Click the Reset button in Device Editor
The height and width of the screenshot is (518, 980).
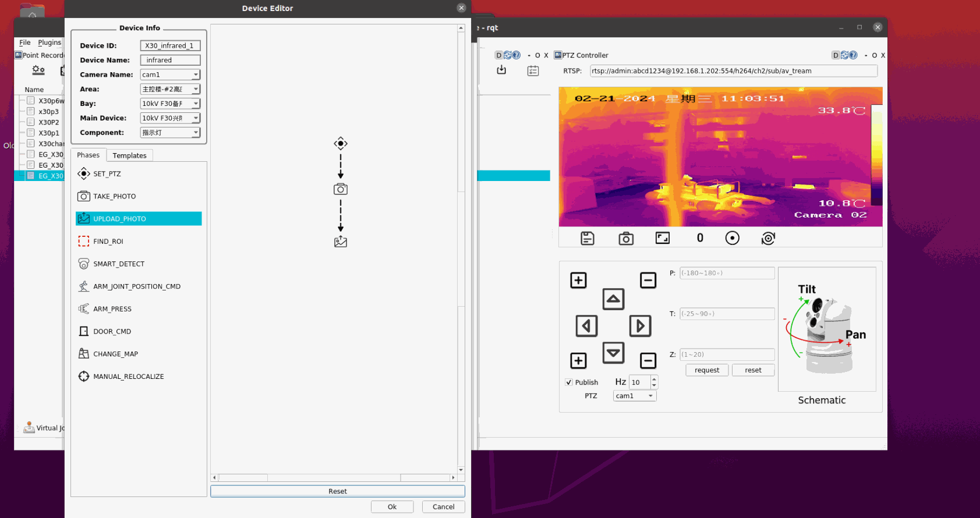(337, 491)
